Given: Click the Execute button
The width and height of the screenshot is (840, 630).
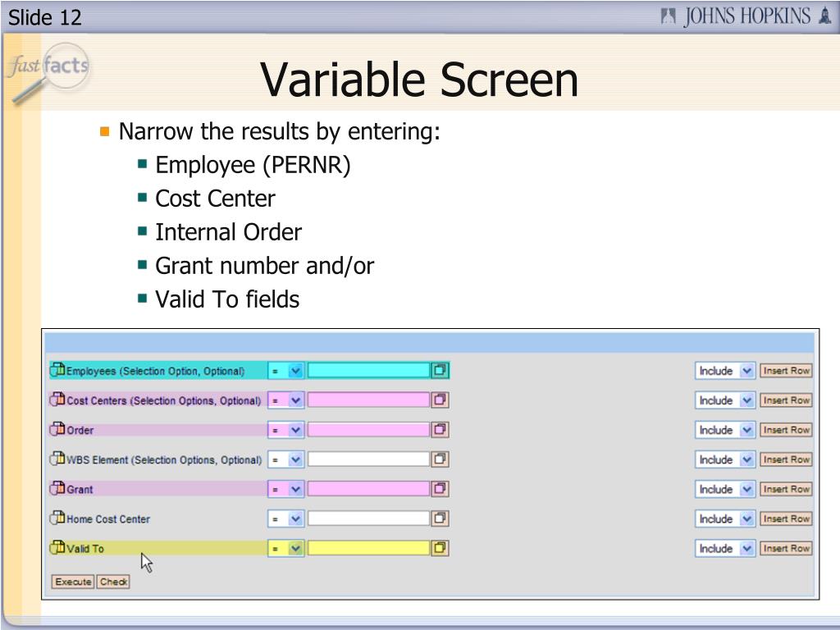Looking at the screenshot, I should pyautogui.click(x=73, y=582).
